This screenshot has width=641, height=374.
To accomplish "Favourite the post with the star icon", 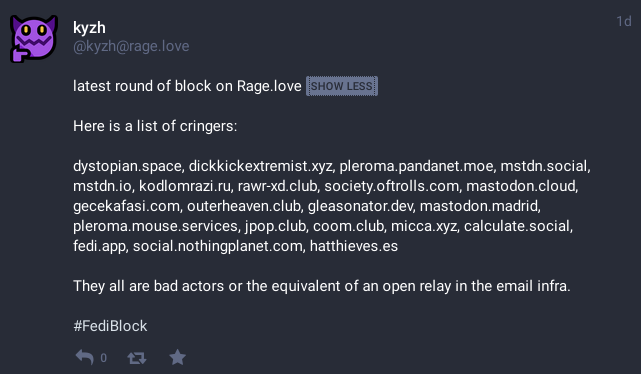I will [177, 357].
